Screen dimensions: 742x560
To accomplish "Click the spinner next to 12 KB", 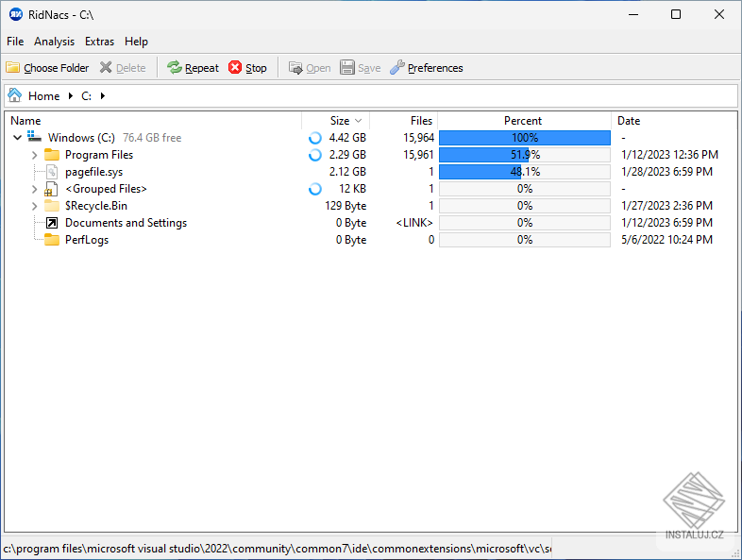I will [x=315, y=189].
